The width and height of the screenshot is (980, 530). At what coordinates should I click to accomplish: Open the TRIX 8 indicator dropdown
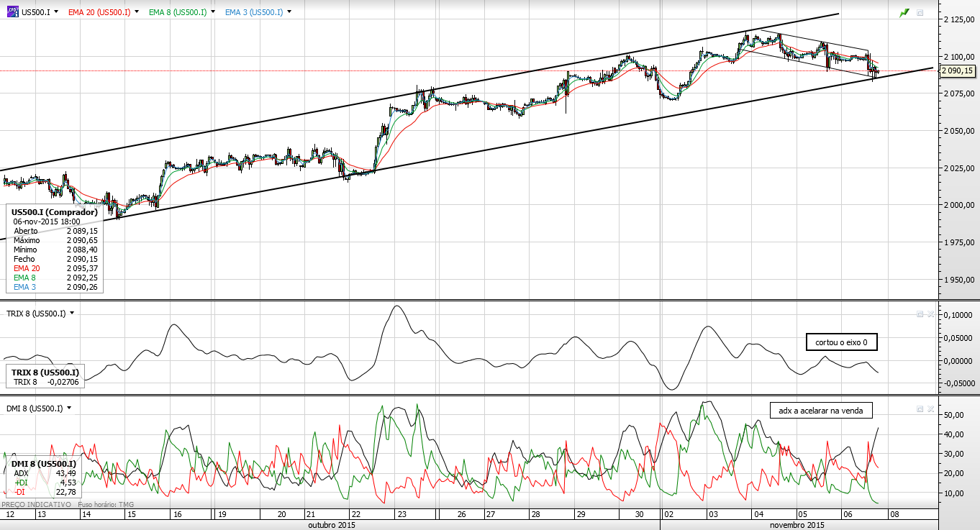point(72,314)
